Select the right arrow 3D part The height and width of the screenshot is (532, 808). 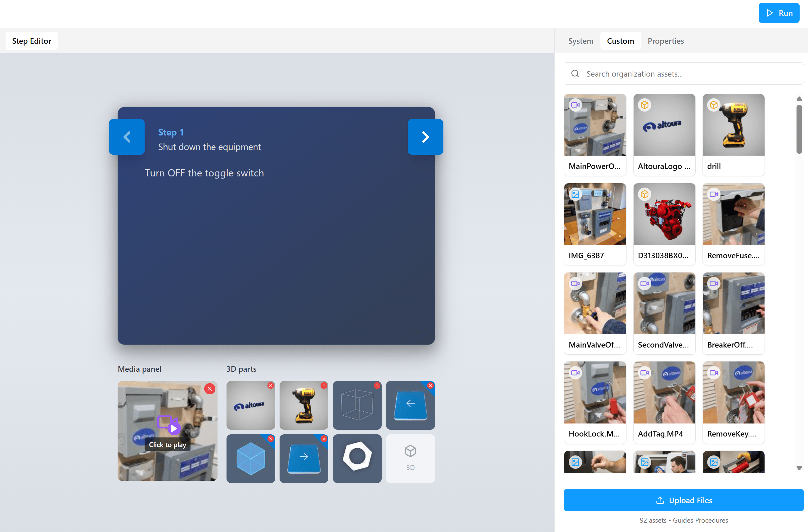coord(303,459)
